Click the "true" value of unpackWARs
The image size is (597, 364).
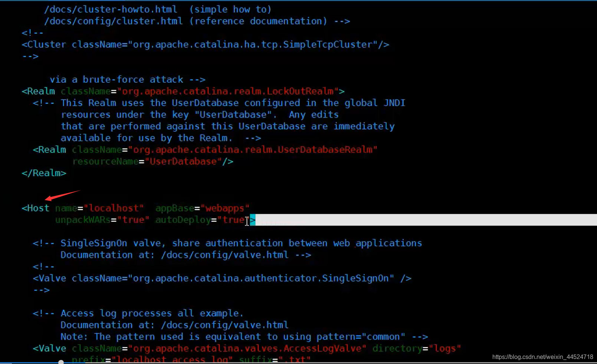pos(133,220)
